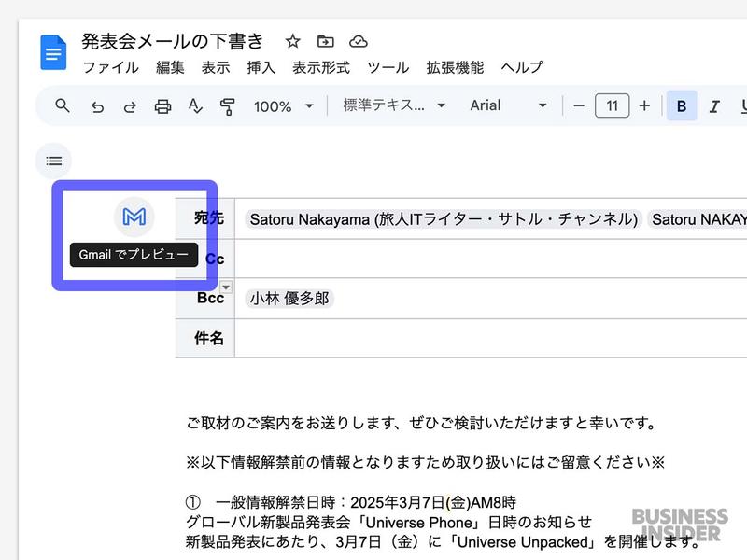The image size is (747, 560).
Task: Redo the last action
Action: point(130,106)
